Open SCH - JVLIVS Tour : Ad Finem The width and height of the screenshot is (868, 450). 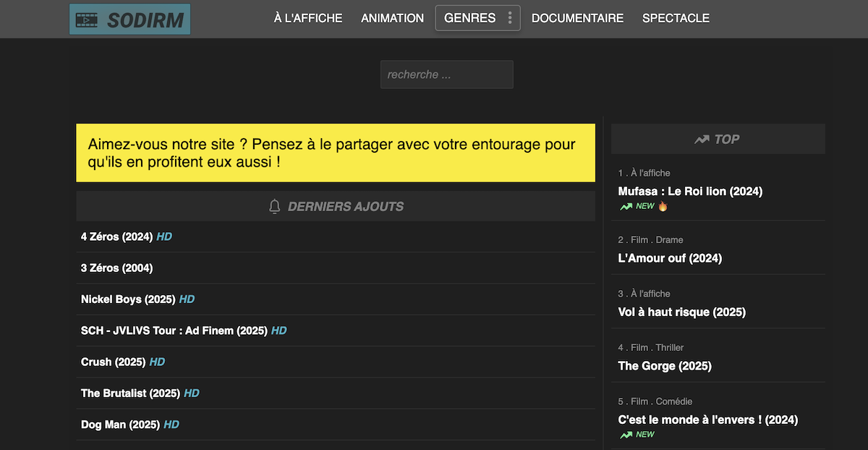pyautogui.click(x=174, y=331)
